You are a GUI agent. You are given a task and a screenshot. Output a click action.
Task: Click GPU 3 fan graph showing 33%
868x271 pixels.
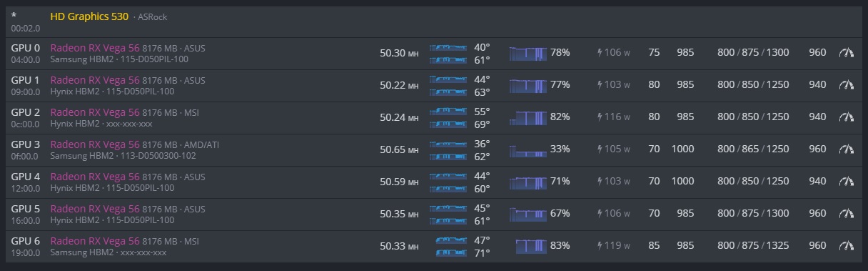(528, 150)
